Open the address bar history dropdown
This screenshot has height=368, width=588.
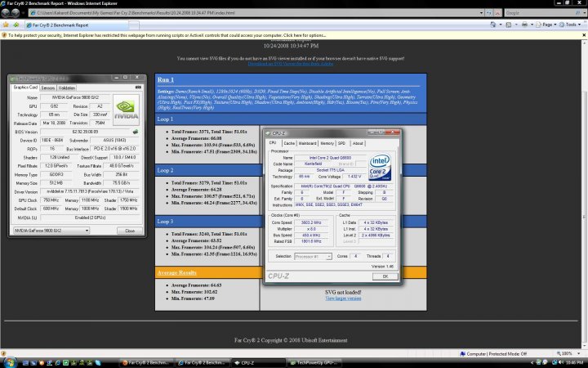[481, 13]
